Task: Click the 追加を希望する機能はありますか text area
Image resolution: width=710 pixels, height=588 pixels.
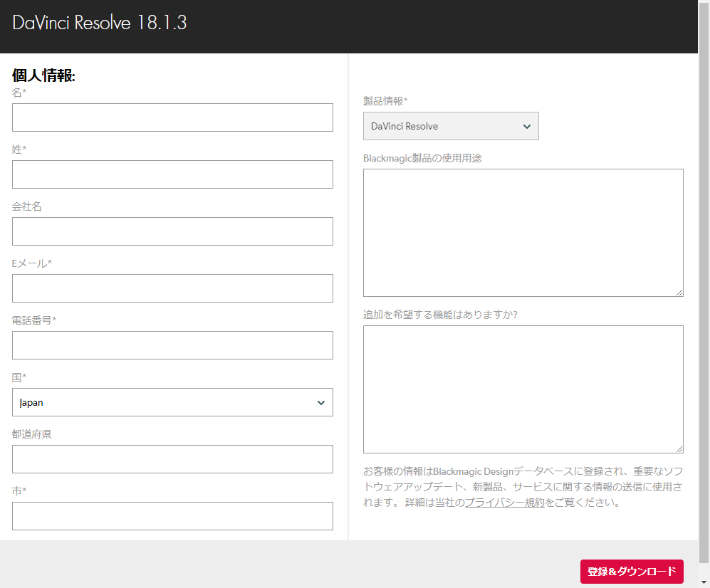Action: [x=523, y=389]
